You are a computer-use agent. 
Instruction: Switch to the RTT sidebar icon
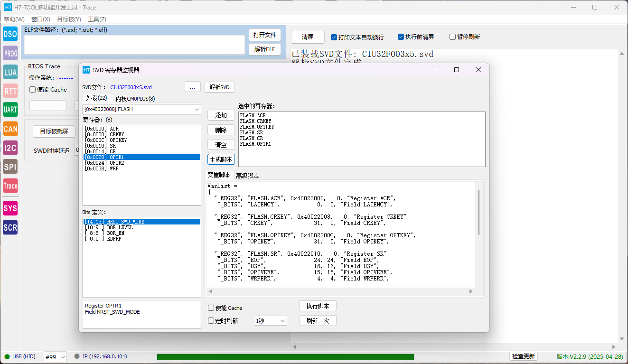[x=10, y=91]
